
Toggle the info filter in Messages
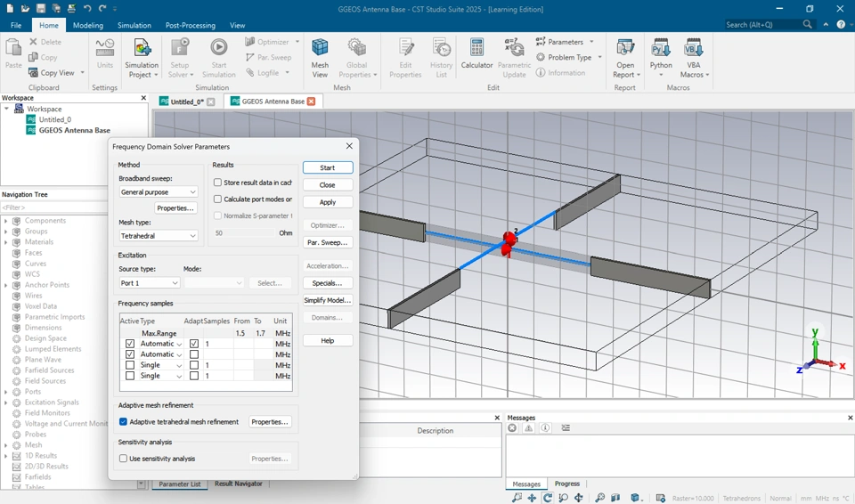coord(545,428)
